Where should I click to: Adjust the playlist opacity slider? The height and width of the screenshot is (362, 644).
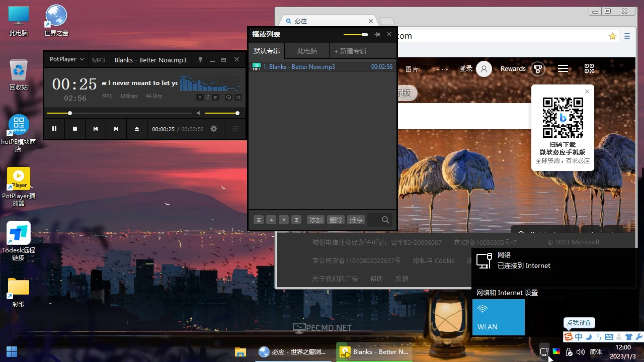click(x=356, y=35)
